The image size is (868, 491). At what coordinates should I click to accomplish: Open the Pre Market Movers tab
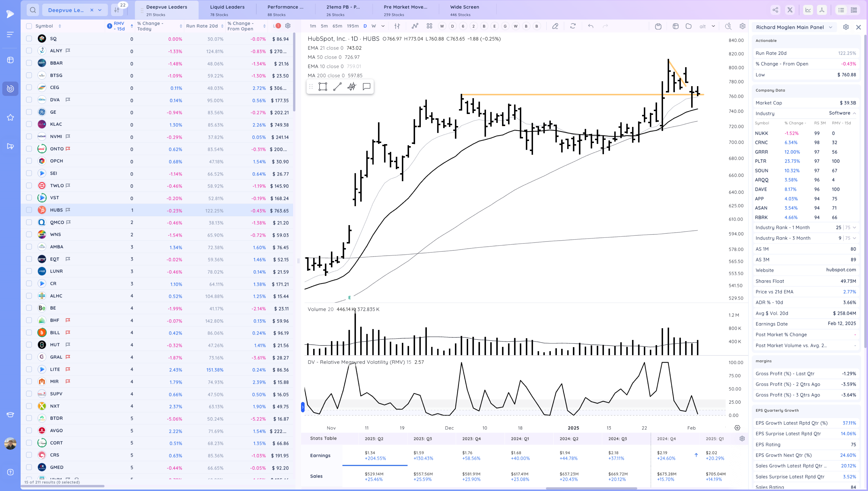(405, 10)
